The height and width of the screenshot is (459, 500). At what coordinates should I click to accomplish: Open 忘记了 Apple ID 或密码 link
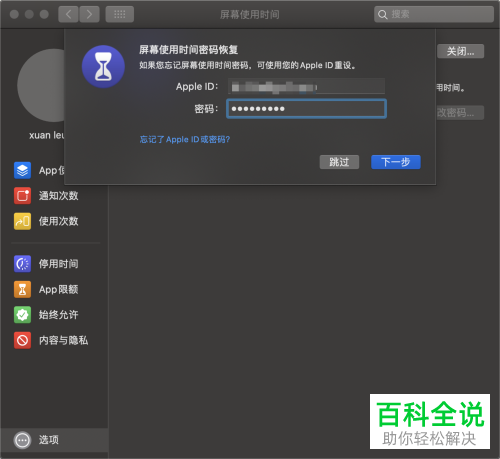tap(185, 139)
